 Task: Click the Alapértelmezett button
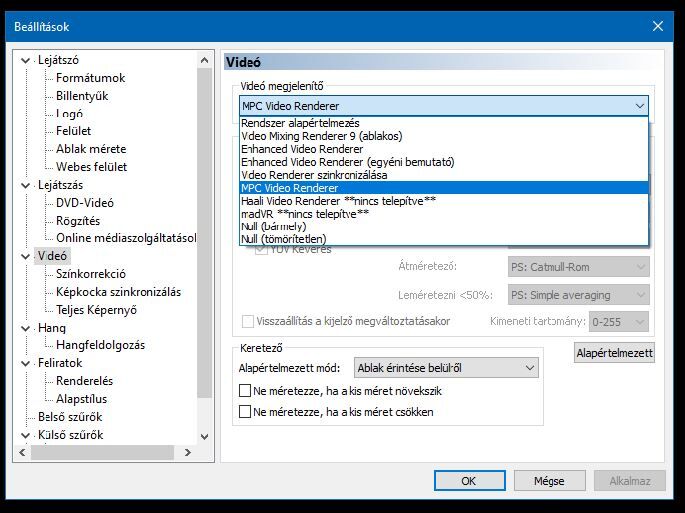pyautogui.click(x=614, y=353)
